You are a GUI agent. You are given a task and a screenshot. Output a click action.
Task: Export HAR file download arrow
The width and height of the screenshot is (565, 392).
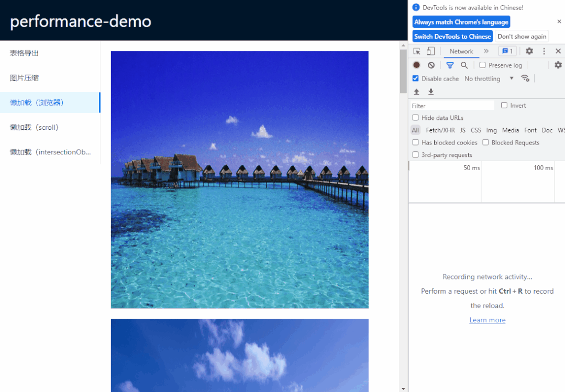pos(431,92)
